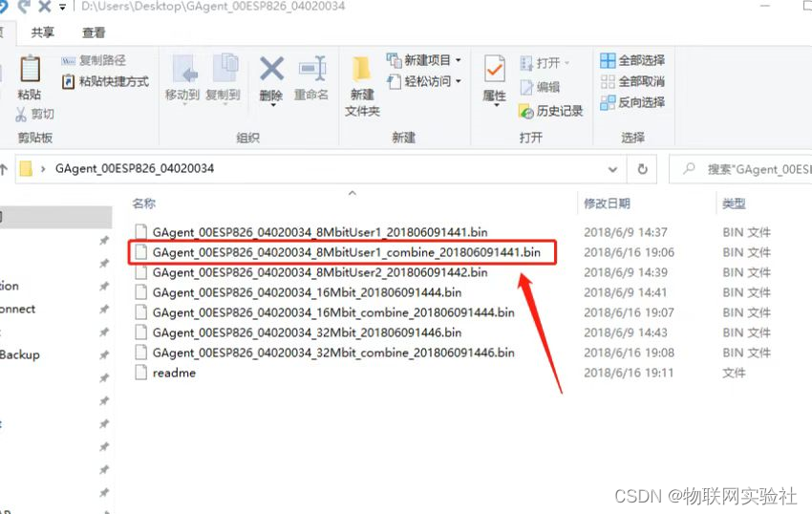Select file 8MbitUser1_201806091441.bin
The width and height of the screenshot is (812, 514).
[x=320, y=232]
